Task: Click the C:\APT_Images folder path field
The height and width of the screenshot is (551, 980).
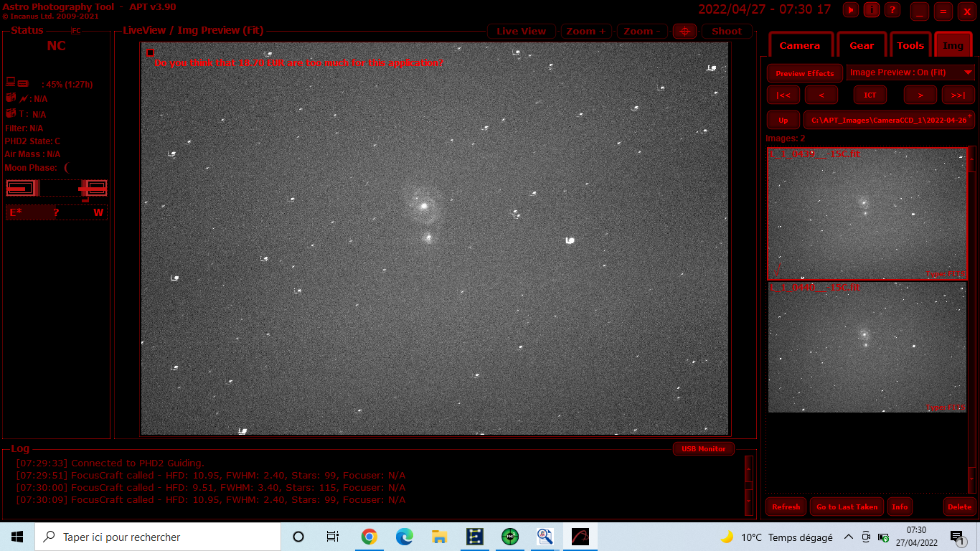Action: pos(889,120)
